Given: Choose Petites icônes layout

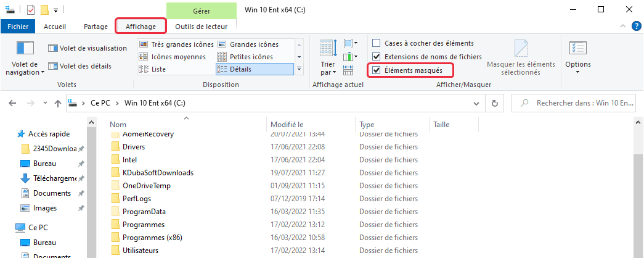Looking at the screenshot, I should 245,57.
